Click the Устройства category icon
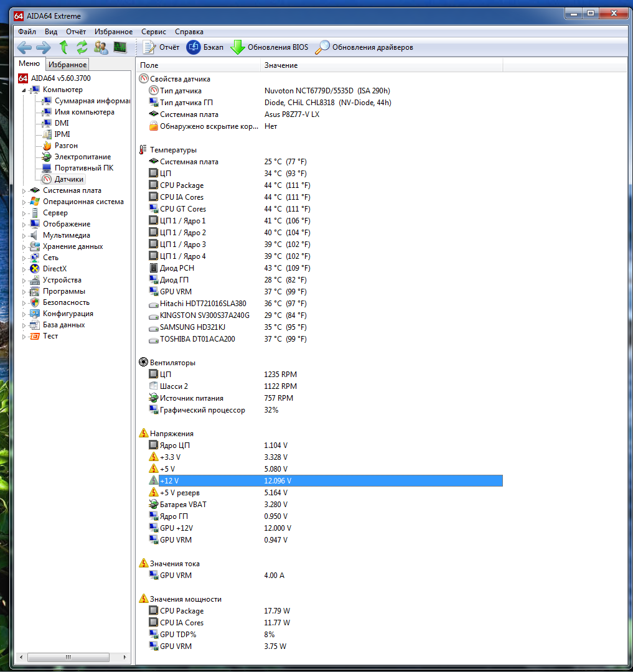Viewport: 633px width, 672px height. click(x=35, y=280)
